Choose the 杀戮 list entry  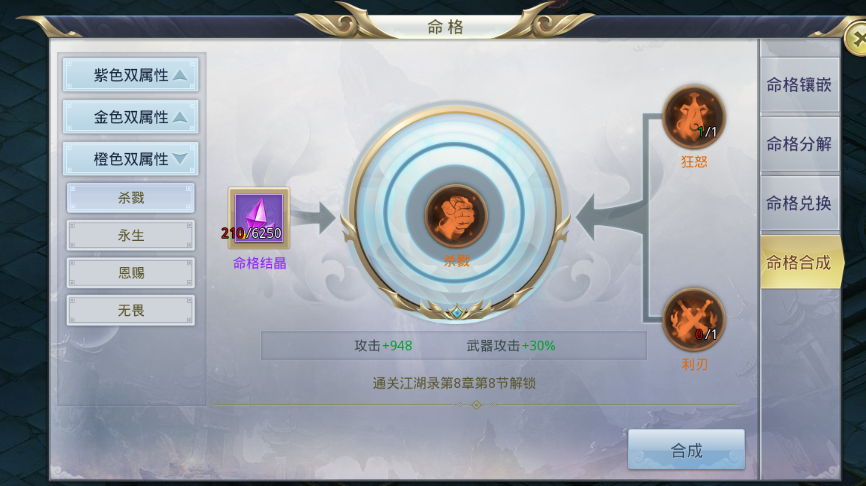click(131, 198)
